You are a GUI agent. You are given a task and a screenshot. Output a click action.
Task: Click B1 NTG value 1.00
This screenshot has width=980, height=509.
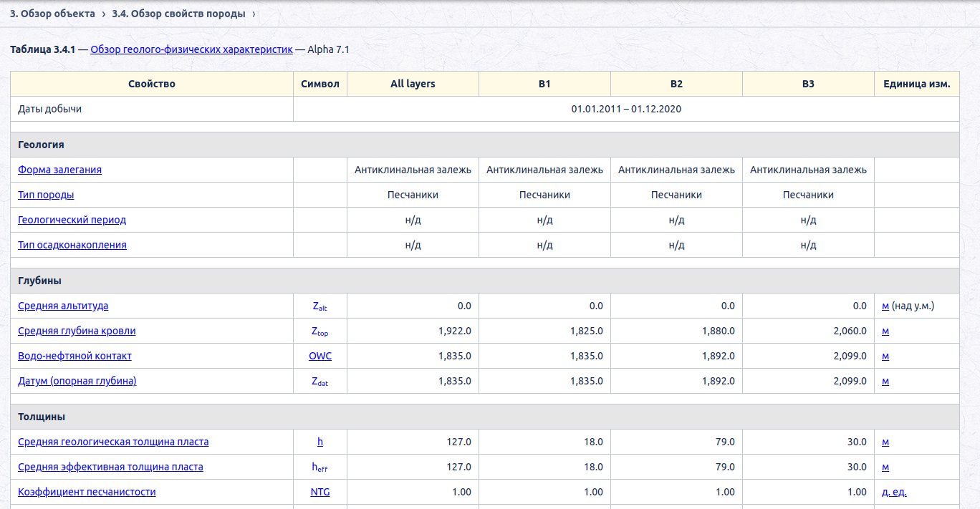[593, 492]
